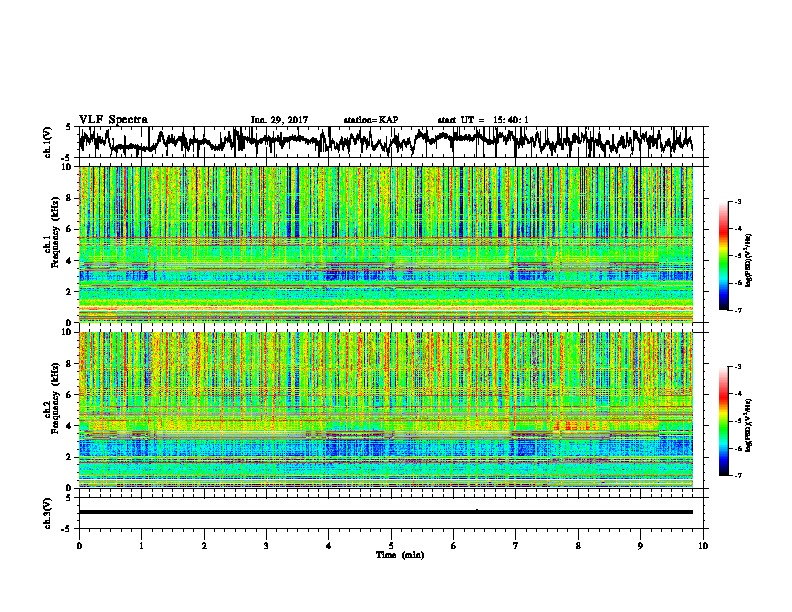Screen dimensions: 792x612
Task: Click the "VLF Spectra" plot title
Action: [x=113, y=120]
